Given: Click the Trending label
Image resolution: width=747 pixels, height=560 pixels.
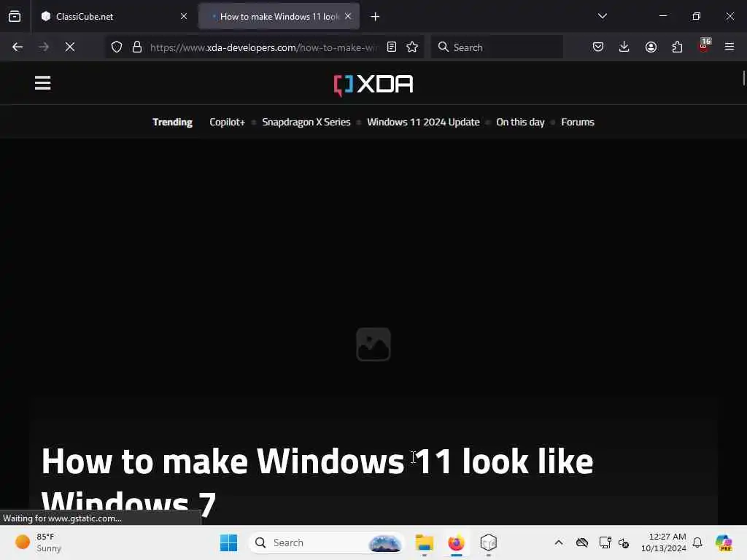Looking at the screenshot, I should tap(172, 122).
